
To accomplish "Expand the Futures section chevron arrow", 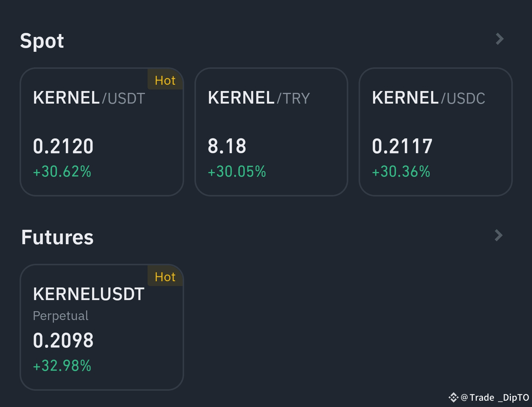I will (498, 235).
